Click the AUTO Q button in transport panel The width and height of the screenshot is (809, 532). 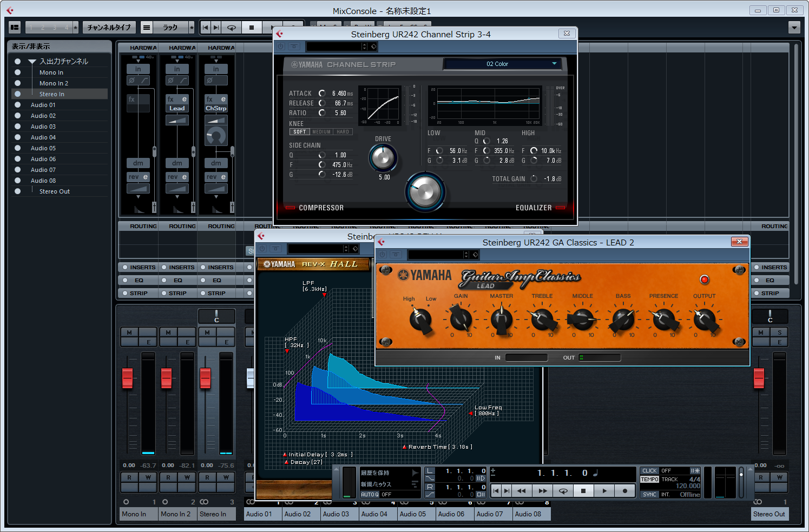pos(370,494)
